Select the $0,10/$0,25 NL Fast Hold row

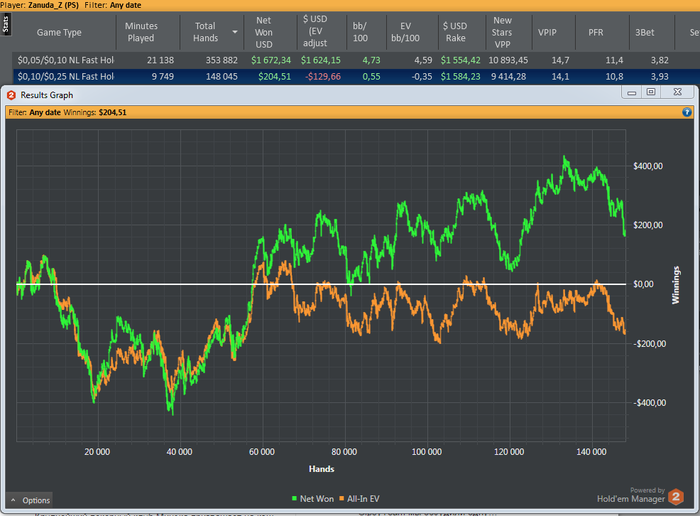tap(356, 77)
